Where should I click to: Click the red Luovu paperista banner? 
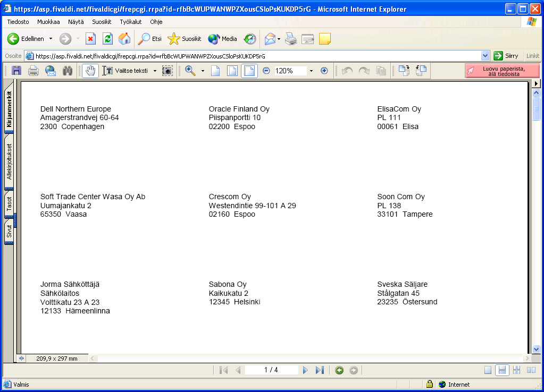tap(502, 71)
